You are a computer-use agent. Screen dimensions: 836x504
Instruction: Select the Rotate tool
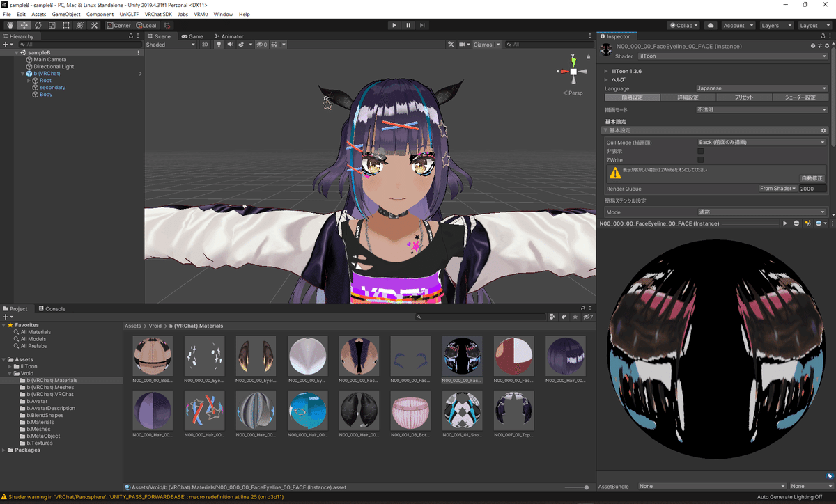point(38,25)
